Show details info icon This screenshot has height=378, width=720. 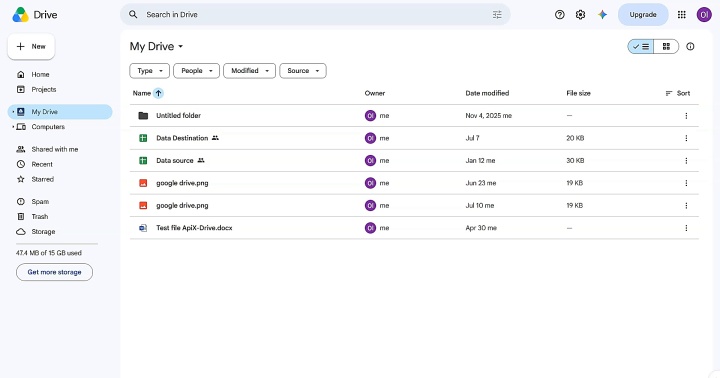pos(690,46)
